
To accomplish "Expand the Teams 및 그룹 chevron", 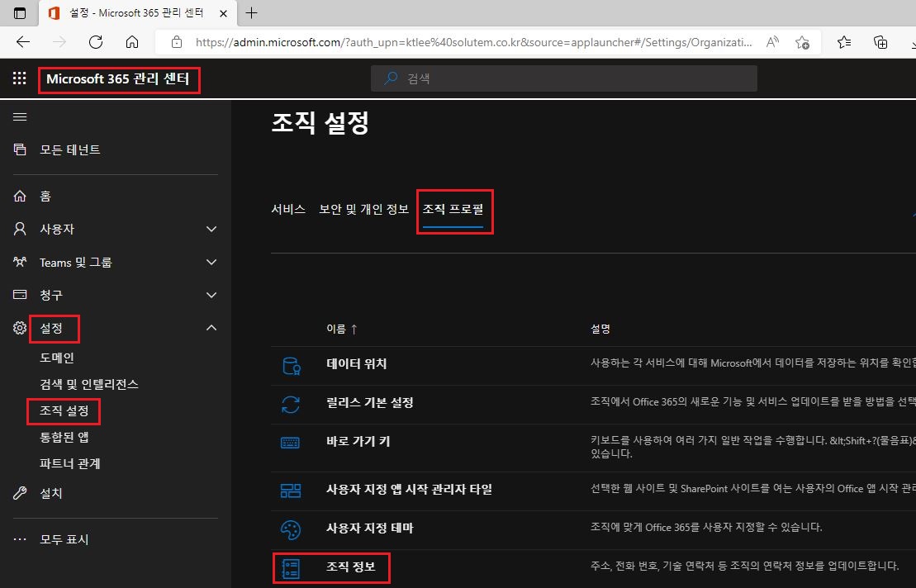I will pyautogui.click(x=211, y=262).
